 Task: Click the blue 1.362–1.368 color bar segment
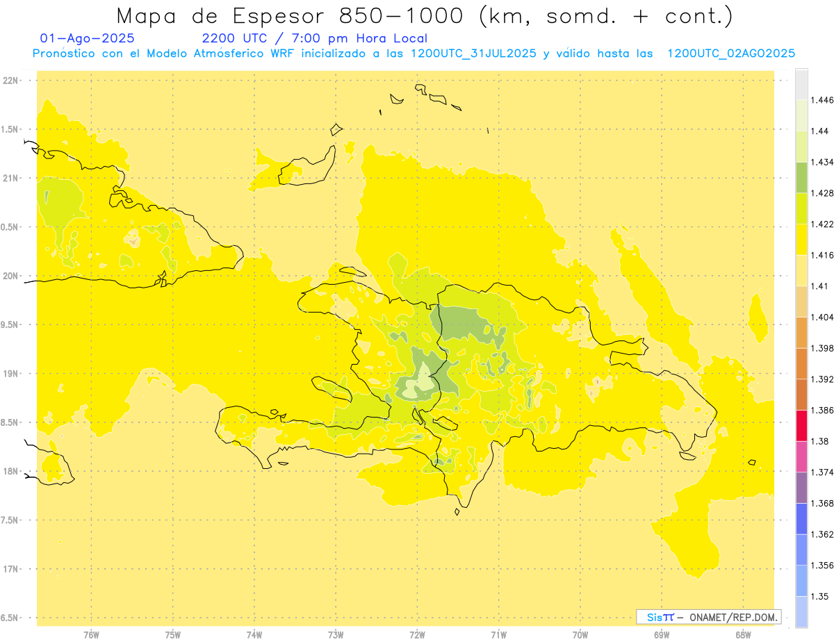coord(801,519)
